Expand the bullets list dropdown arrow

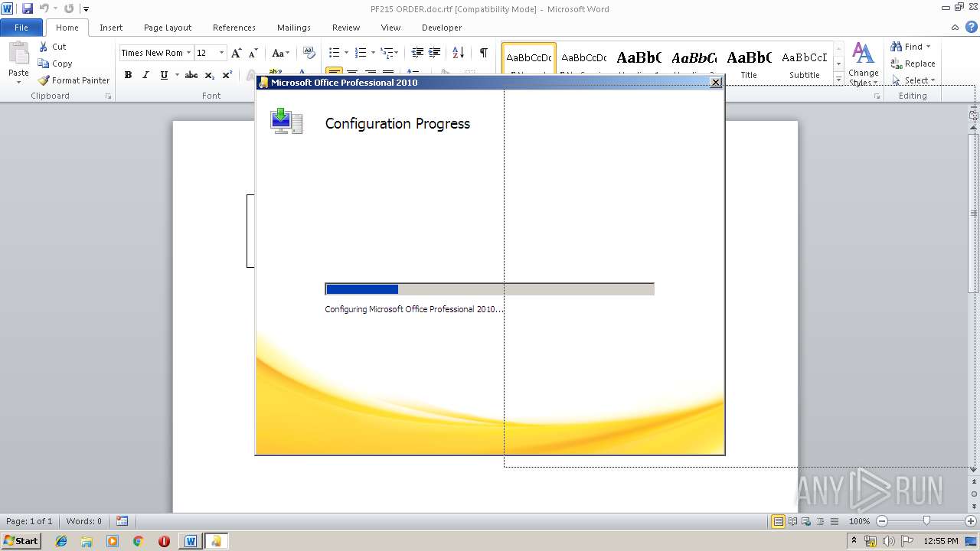[x=346, y=53]
